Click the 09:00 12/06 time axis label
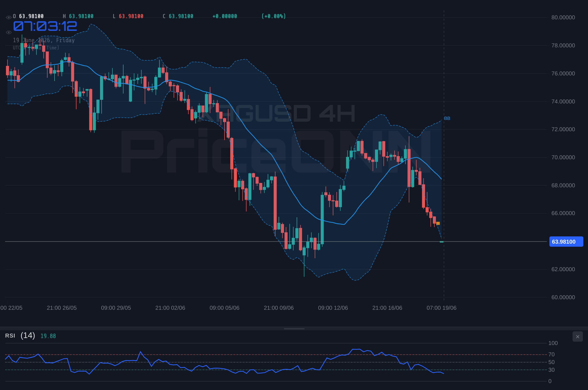Viewport: 588px width, 390px height. click(333, 308)
